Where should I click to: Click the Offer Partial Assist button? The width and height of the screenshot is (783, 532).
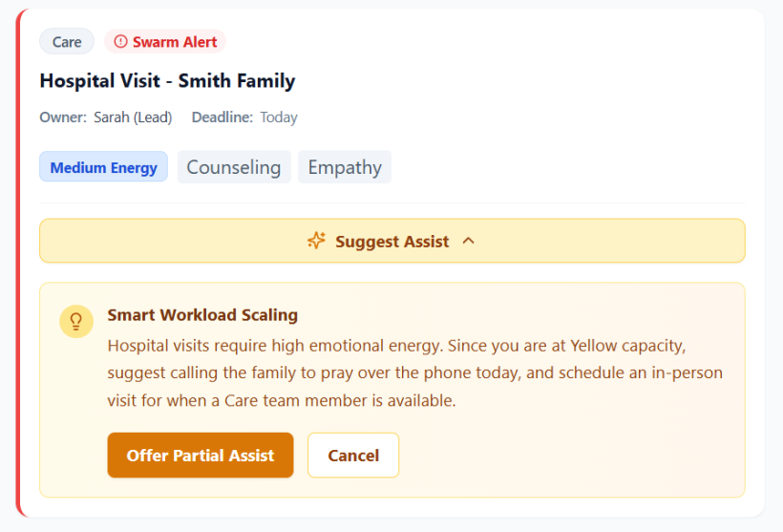[201, 455]
